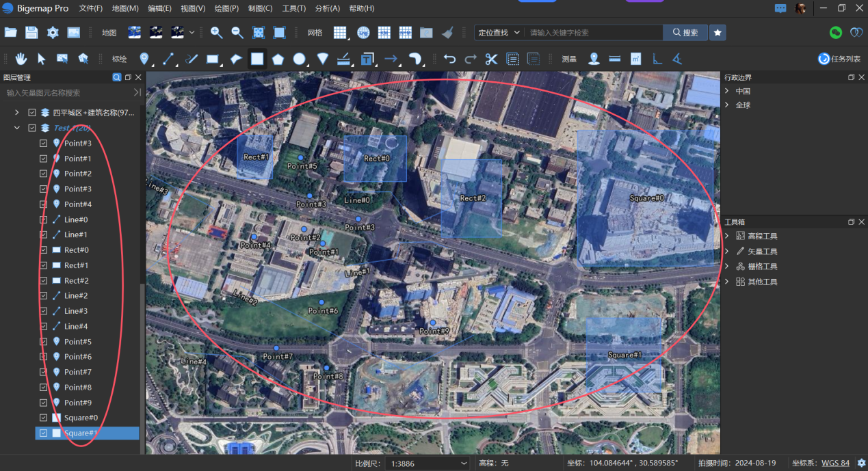Expand the 中国 boundary node
868x471 pixels.
[727, 91]
